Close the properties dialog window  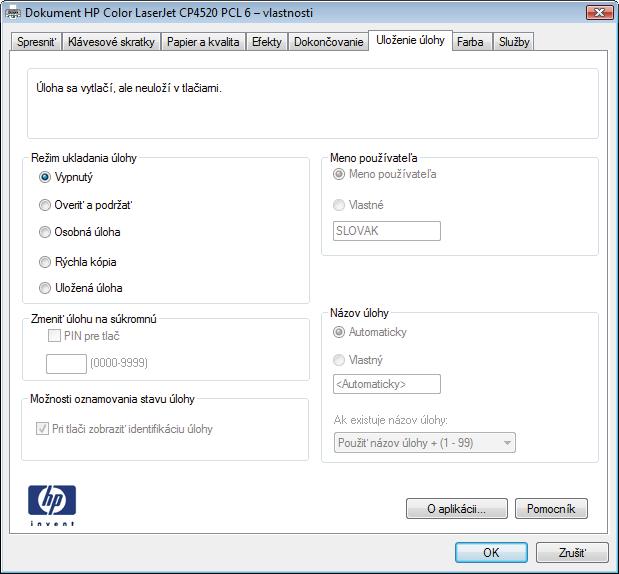click(599, 13)
